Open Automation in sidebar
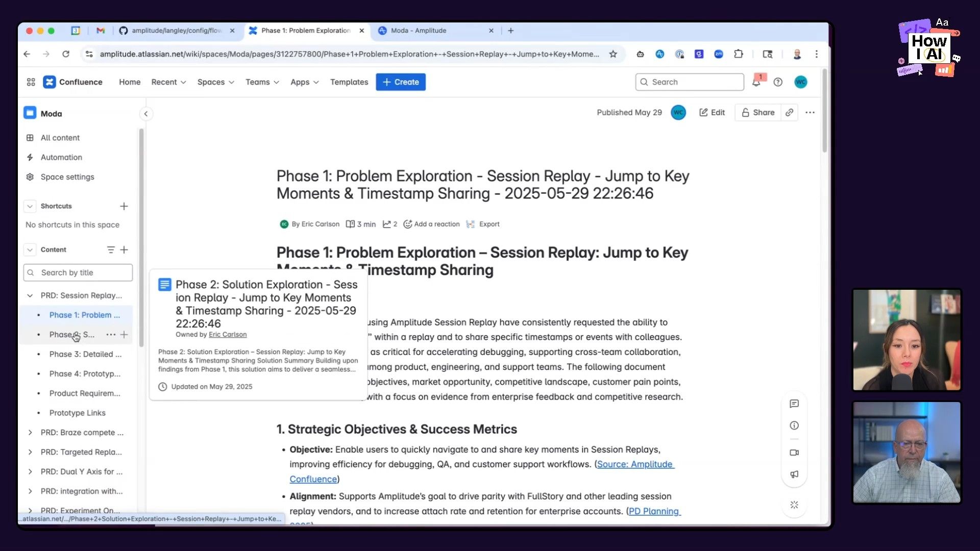The width and height of the screenshot is (980, 551). tap(61, 157)
